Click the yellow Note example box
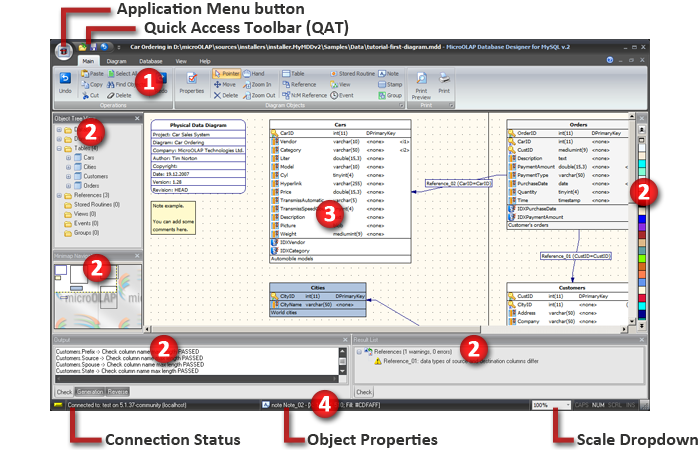This screenshot has height=450, width=700. tap(173, 217)
